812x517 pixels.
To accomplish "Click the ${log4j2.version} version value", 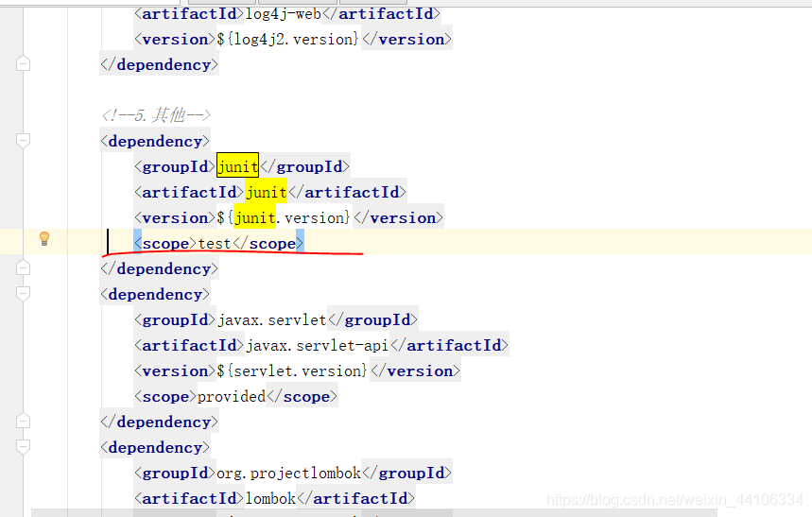I will tap(288, 40).
